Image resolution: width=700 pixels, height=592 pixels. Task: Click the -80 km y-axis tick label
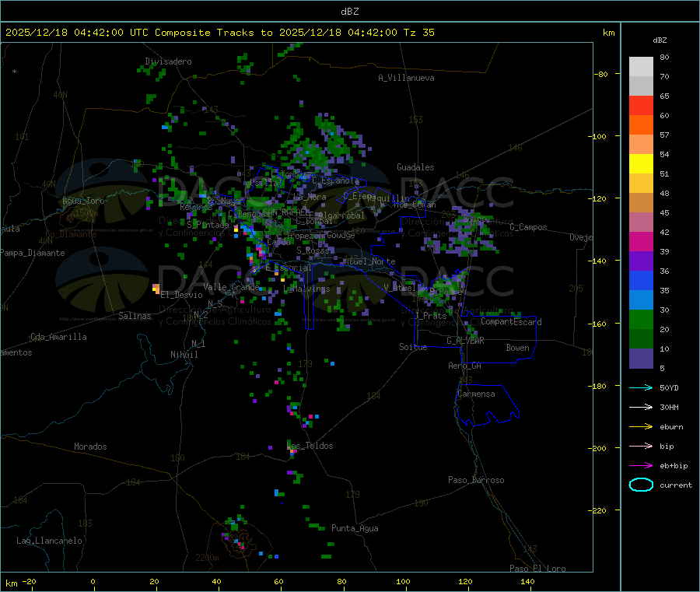click(x=601, y=74)
